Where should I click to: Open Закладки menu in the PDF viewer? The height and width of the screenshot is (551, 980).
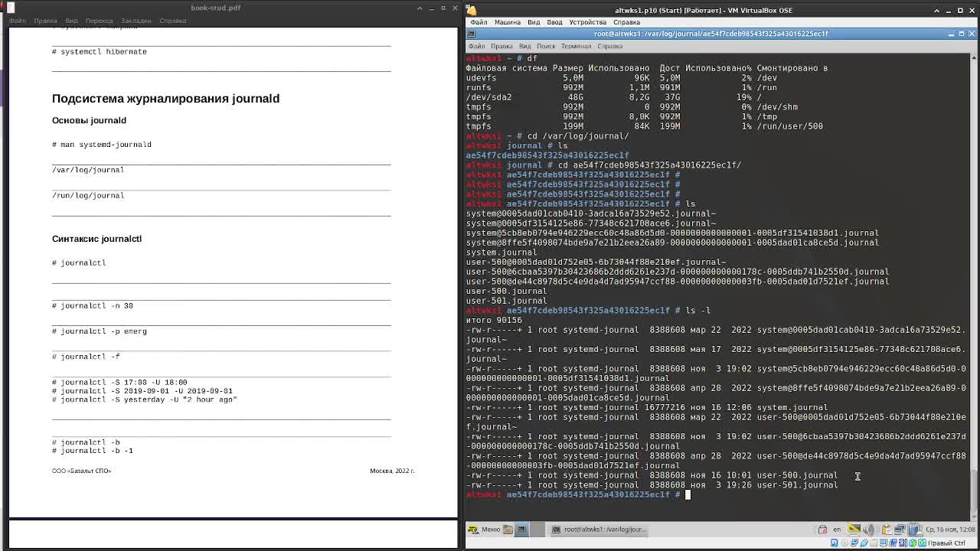[x=136, y=21]
